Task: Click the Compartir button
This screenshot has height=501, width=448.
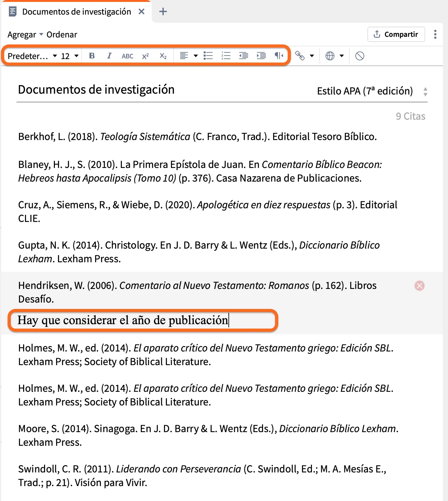Action: [396, 34]
